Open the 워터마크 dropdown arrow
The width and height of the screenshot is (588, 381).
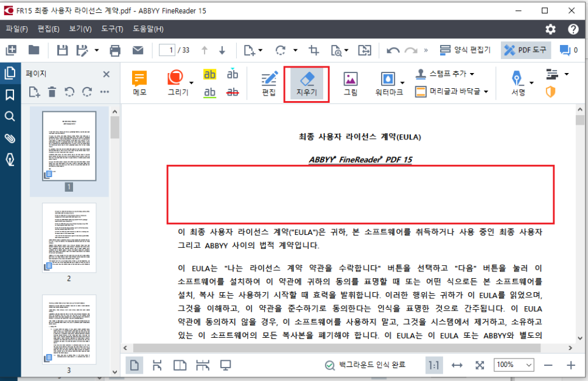[x=402, y=83]
